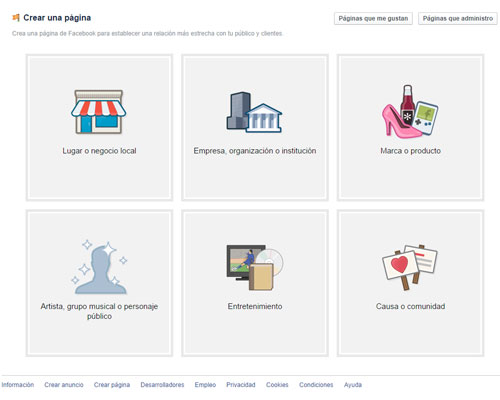The height and width of the screenshot is (400, 500).
Task: Open the 'Páginas que me gustan' button
Action: pyautogui.click(x=373, y=18)
